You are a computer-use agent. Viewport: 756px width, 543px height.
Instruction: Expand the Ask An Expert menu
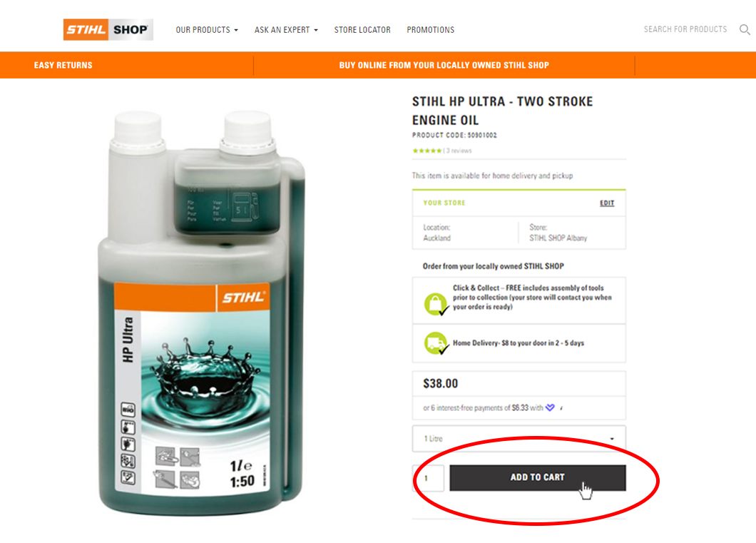coord(286,30)
